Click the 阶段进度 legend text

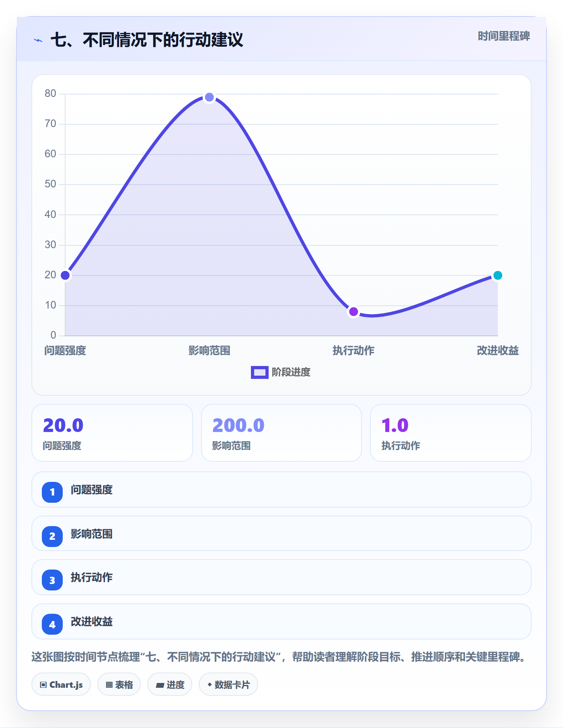pyautogui.click(x=291, y=372)
